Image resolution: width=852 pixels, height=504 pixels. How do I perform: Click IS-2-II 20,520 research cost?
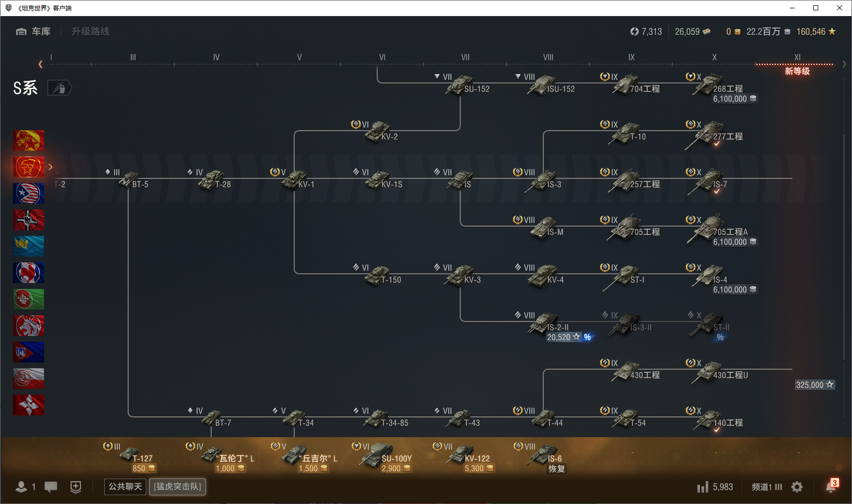[564, 337]
